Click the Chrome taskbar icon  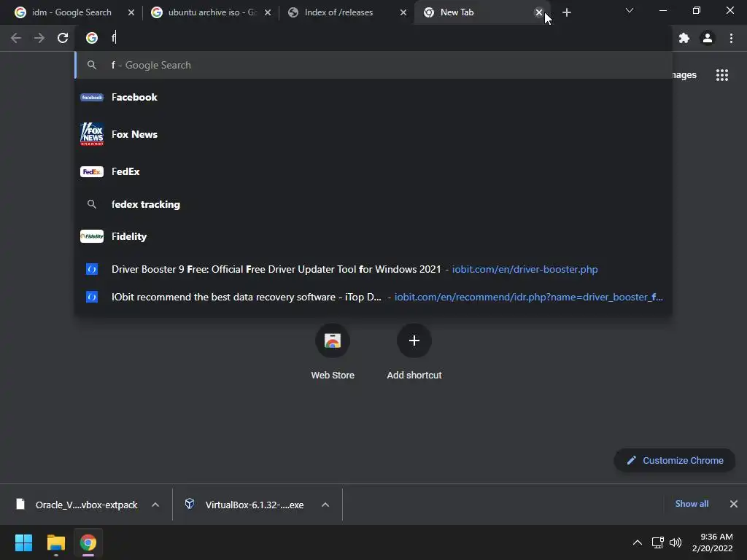click(x=88, y=542)
